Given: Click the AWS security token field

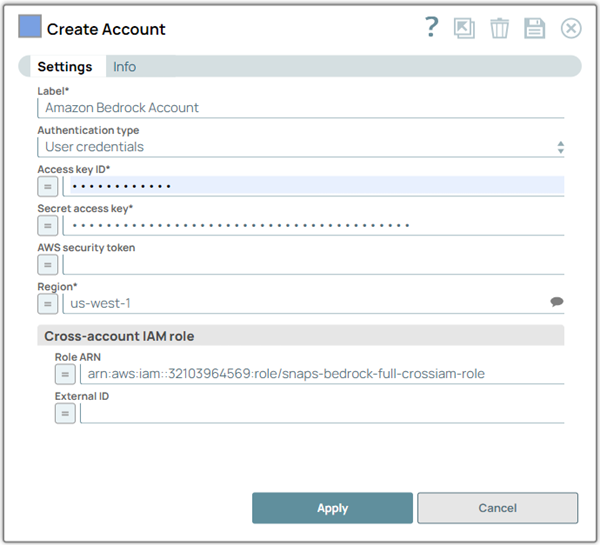Looking at the screenshot, I should click(x=314, y=264).
